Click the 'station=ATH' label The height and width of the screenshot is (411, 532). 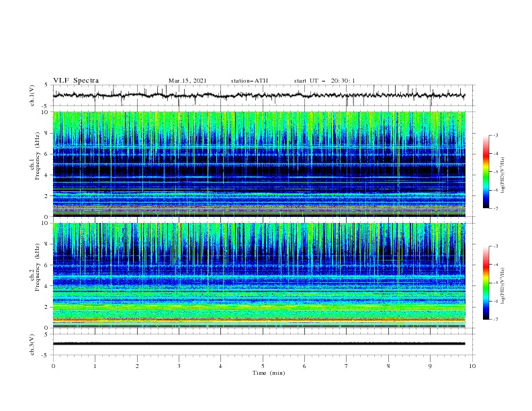[x=249, y=81]
